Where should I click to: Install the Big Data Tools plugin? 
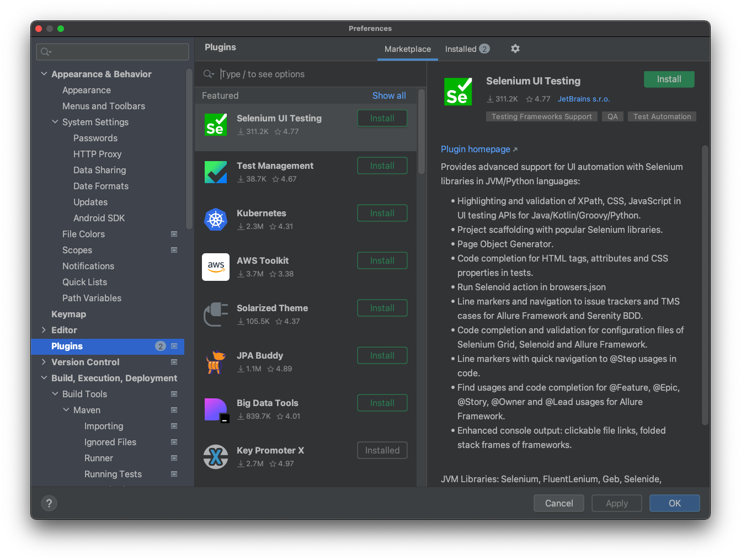point(382,403)
